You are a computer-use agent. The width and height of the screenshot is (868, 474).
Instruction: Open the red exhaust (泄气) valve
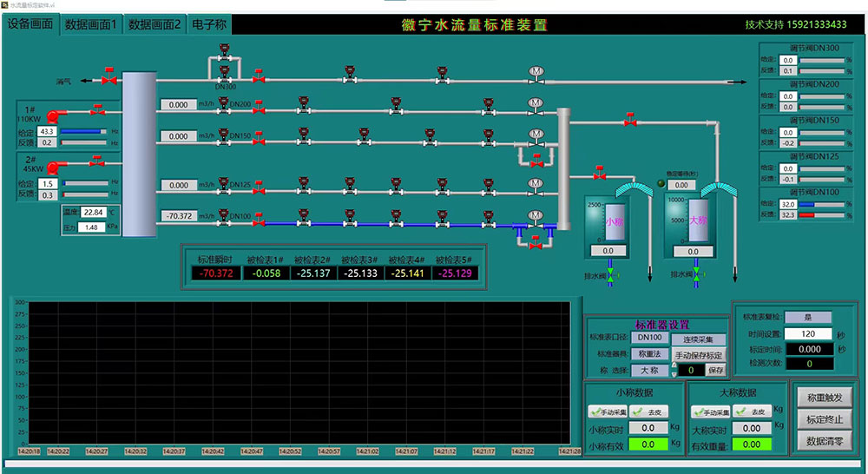(108, 79)
